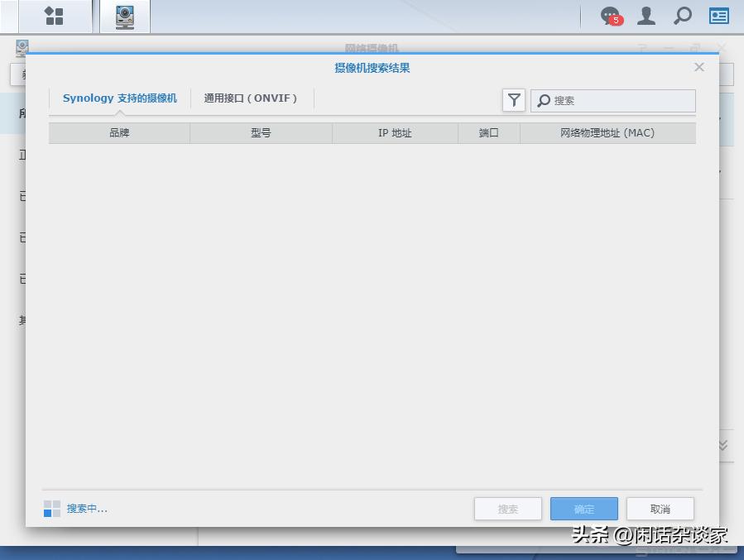The width and height of the screenshot is (744, 560).
Task: Collapse the panel using the double chevron
Action: (x=721, y=445)
